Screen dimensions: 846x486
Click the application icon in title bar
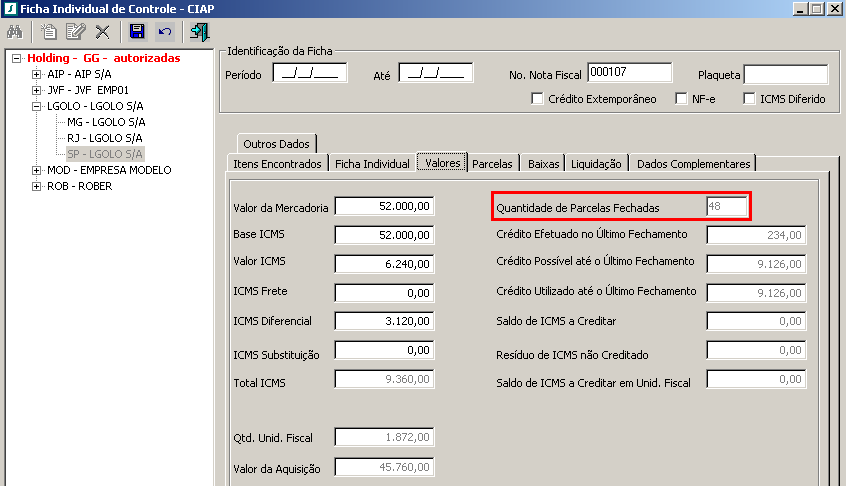[10, 8]
